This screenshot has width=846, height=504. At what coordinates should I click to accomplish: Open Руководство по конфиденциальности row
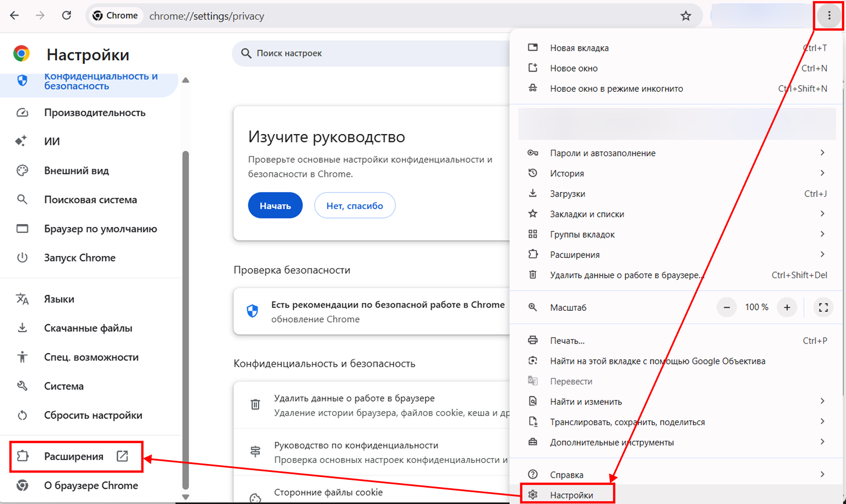tap(372, 452)
